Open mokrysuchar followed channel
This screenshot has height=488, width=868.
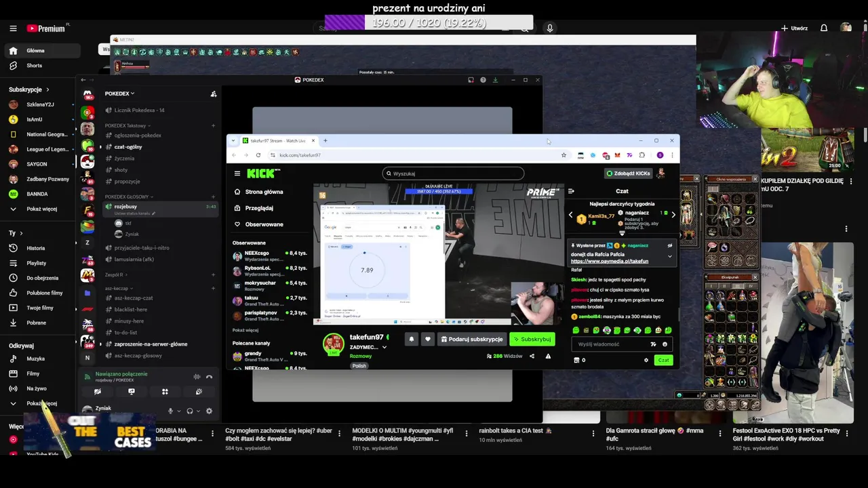coord(270,285)
